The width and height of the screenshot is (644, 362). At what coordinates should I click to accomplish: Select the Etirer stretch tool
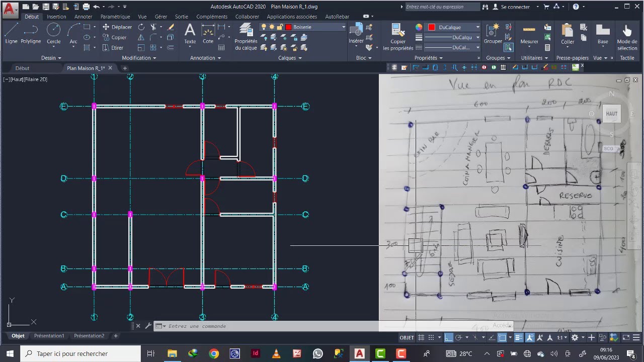coord(113,48)
